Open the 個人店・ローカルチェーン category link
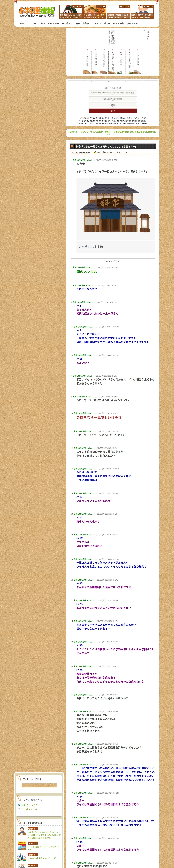 click(117, 152)
